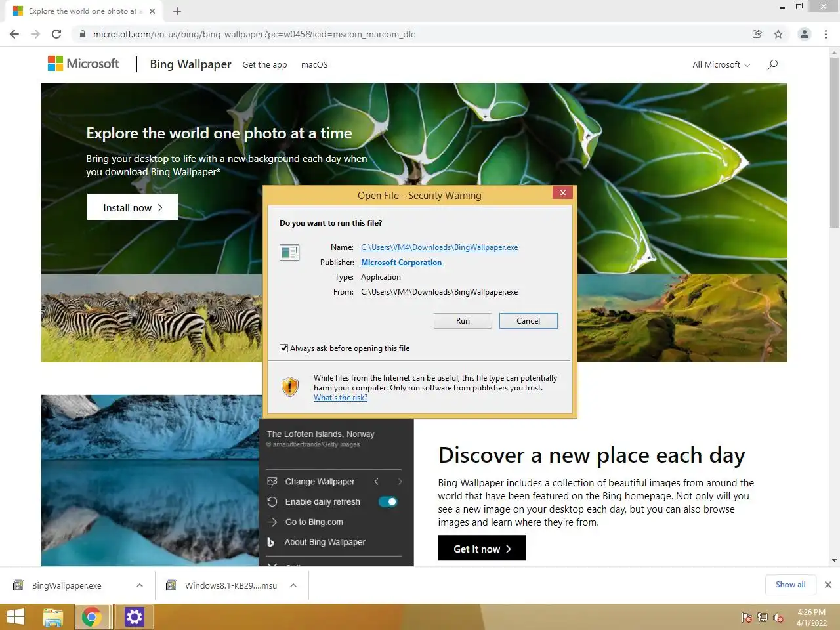Go back using the browser back arrow

[14, 34]
